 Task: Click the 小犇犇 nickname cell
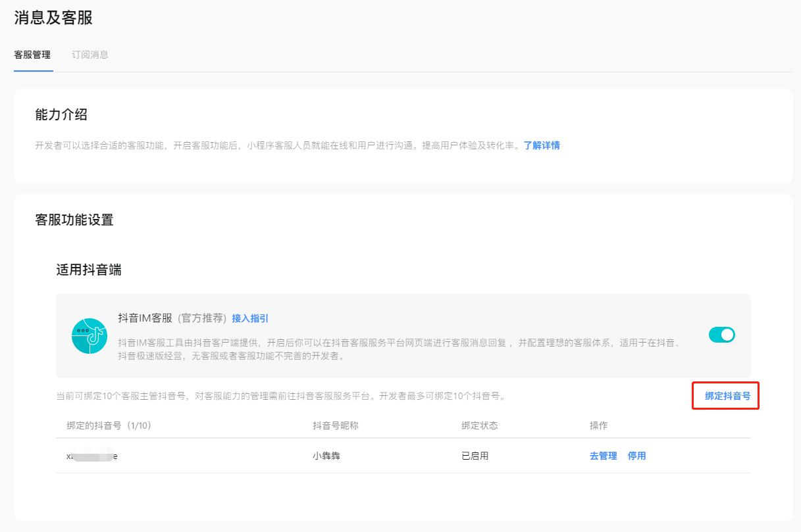tap(326, 456)
